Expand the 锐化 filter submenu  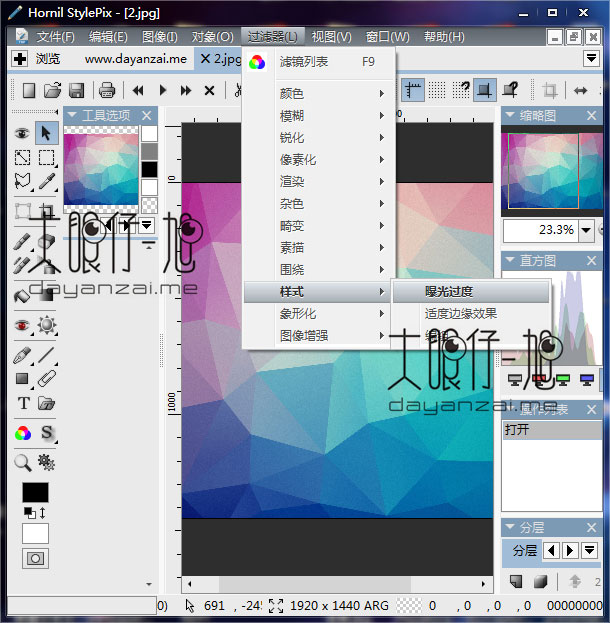(319, 137)
